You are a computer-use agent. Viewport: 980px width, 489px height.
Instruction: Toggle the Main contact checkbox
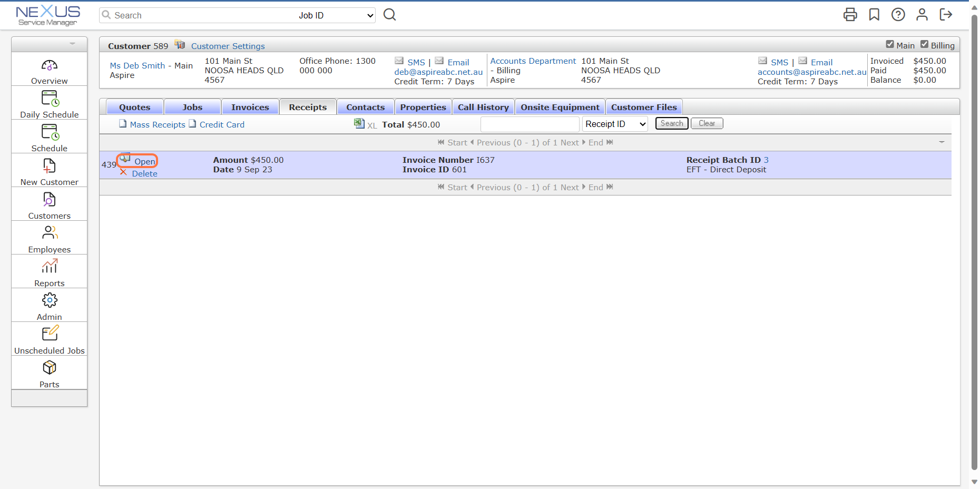pyautogui.click(x=890, y=44)
